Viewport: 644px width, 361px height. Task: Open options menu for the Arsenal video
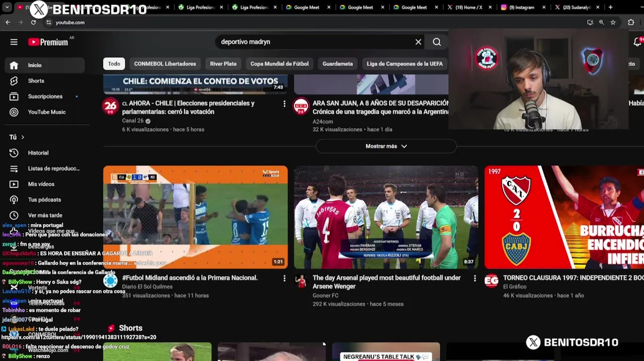(x=475, y=278)
